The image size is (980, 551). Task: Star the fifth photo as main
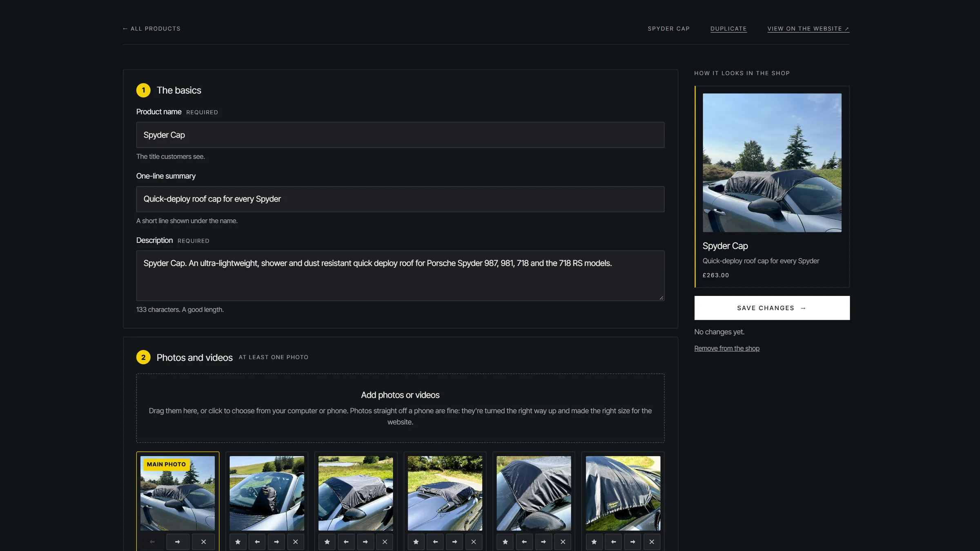505,542
